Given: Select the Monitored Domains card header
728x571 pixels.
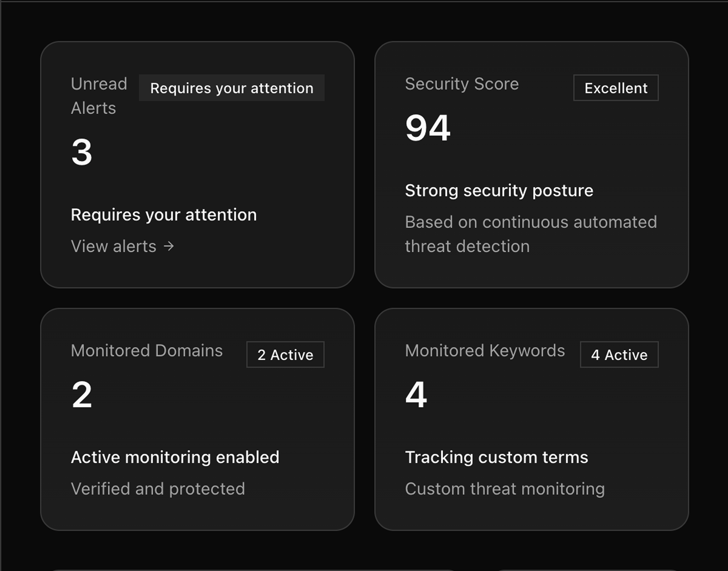Looking at the screenshot, I should [x=146, y=351].
